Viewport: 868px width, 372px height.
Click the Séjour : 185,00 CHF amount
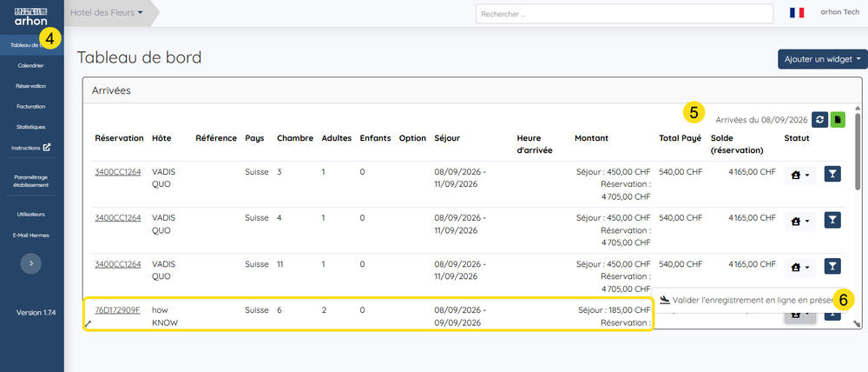[615, 310]
